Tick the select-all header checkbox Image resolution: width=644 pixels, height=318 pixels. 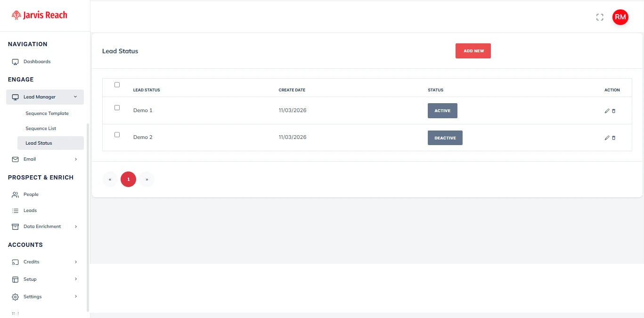117,85
